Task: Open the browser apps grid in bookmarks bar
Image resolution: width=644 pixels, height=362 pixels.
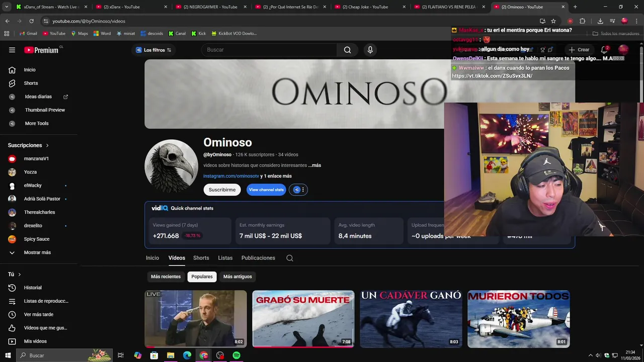Action: pos(7,34)
